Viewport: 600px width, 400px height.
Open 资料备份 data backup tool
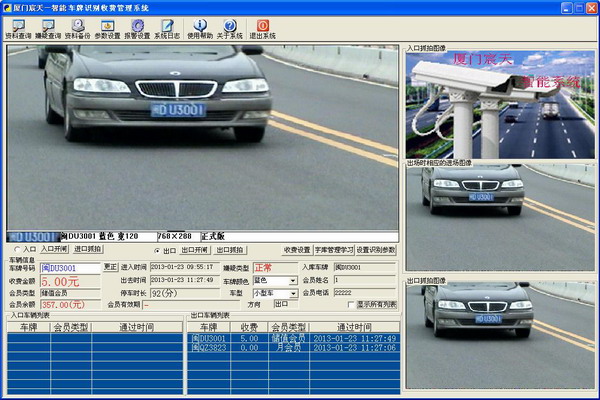coord(78,26)
